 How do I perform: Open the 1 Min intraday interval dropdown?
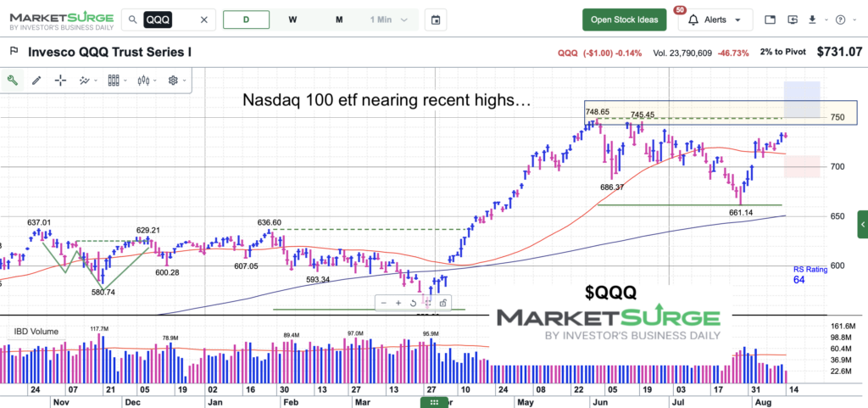(x=388, y=20)
